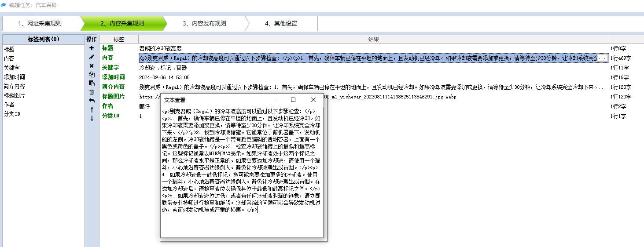Screen dimensions: 644x247
Task: Click the edit tag pencil icon
Action: 92,57
